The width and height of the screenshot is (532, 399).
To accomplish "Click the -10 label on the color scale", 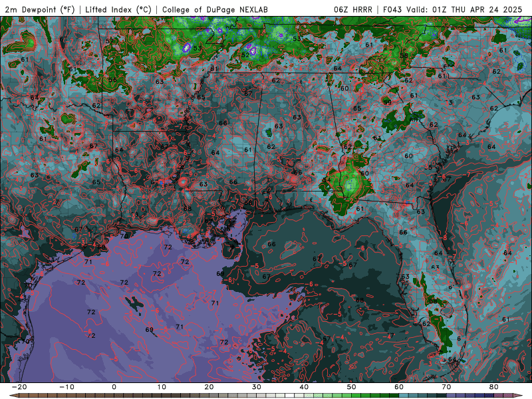I will coord(66,387).
